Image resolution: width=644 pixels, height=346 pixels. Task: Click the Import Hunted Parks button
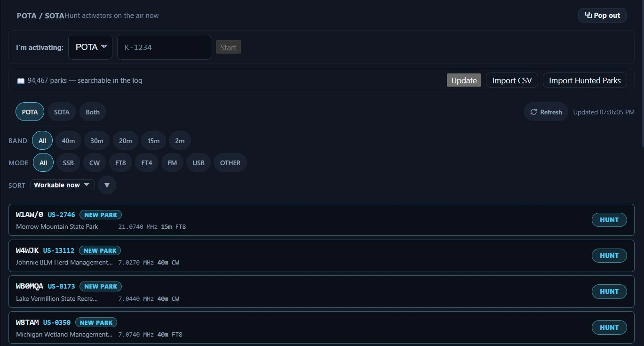pyautogui.click(x=585, y=80)
